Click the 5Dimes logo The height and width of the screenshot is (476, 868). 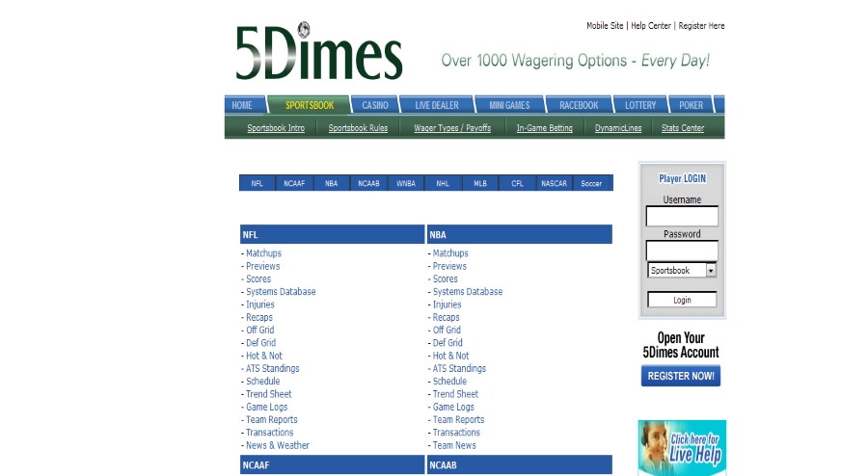coord(319,51)
